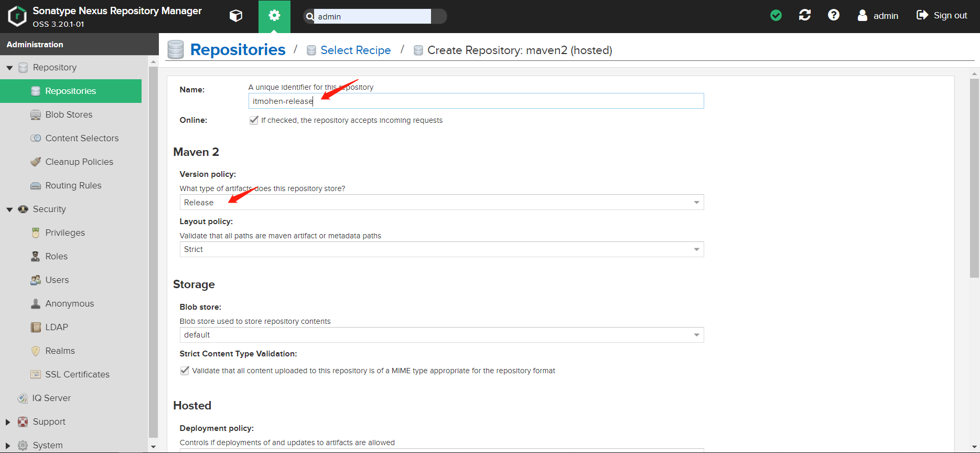The width and height of the screenshot is (980, 453).
Task: Go to Repositories breadcrumb link
Action: 238,49
